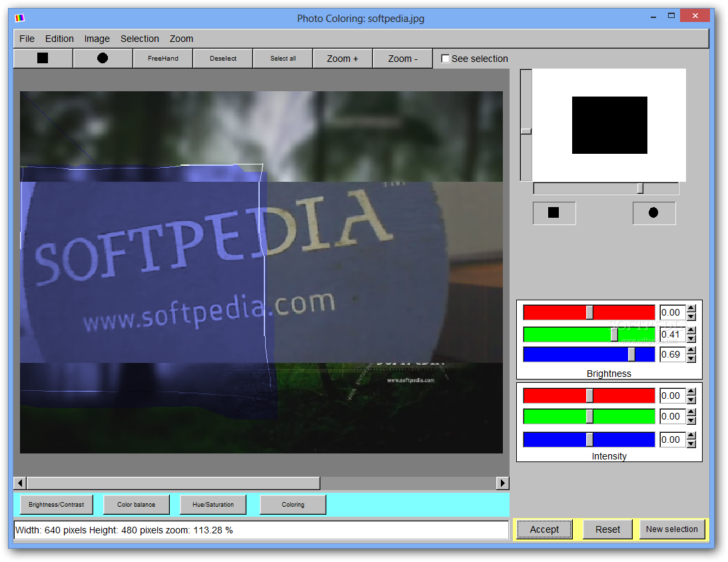
Task: Activate the FreeHand selection button
Action: 163,59
